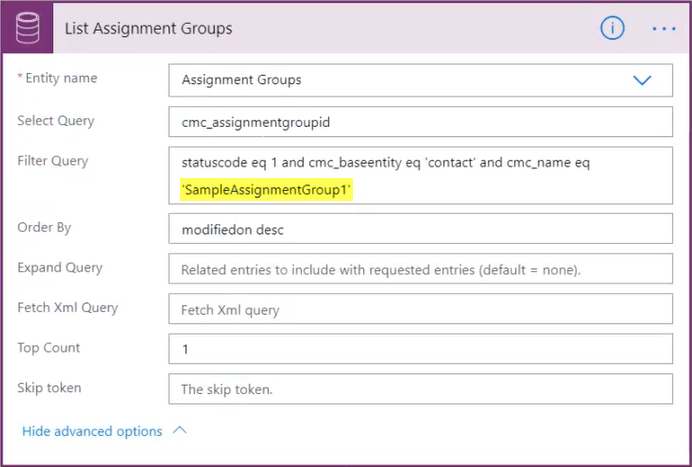Focus the Order By field
This screenshot has height=467, width=692.
pos(420,229)
